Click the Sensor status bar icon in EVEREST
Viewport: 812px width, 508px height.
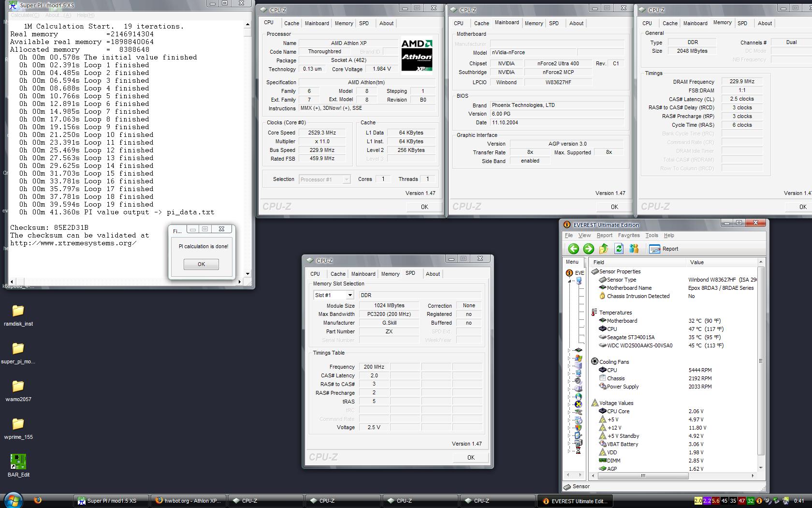click(x=567, y=486)
